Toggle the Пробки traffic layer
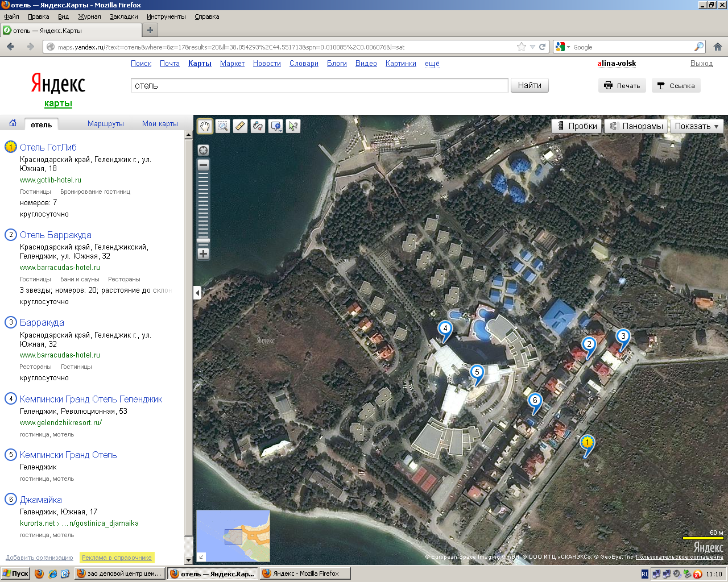 577,126
